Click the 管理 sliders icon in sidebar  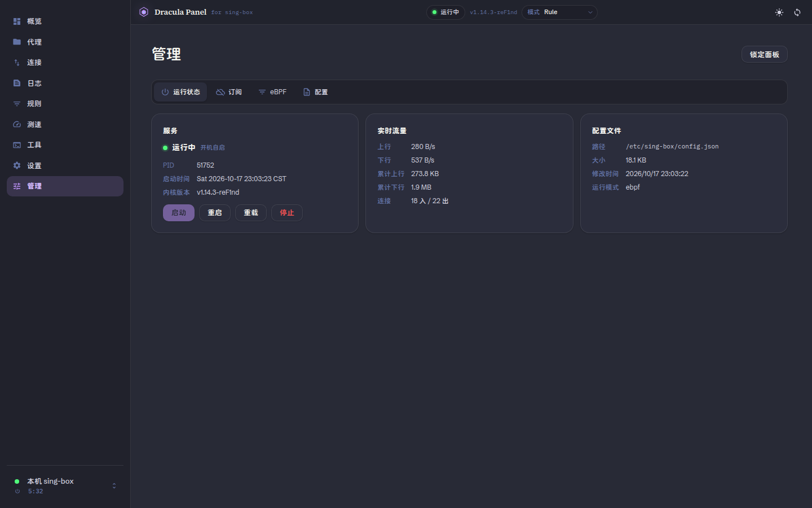click(x=17, y=186)
